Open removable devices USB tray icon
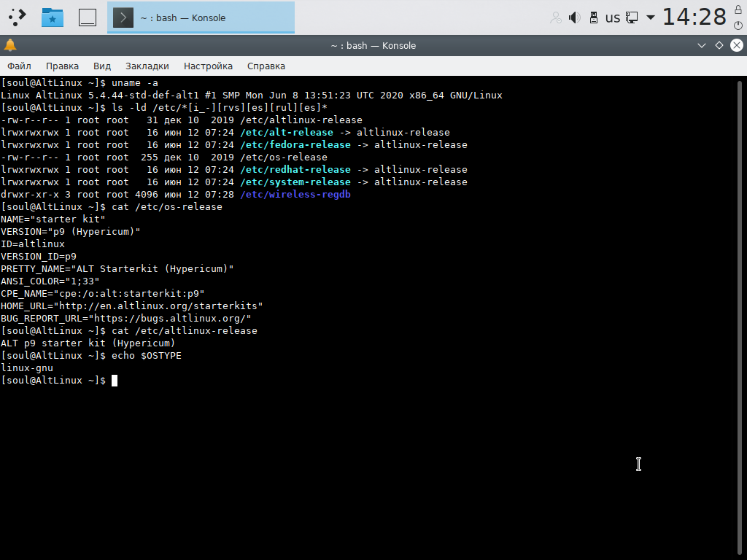 click(594, 17)
